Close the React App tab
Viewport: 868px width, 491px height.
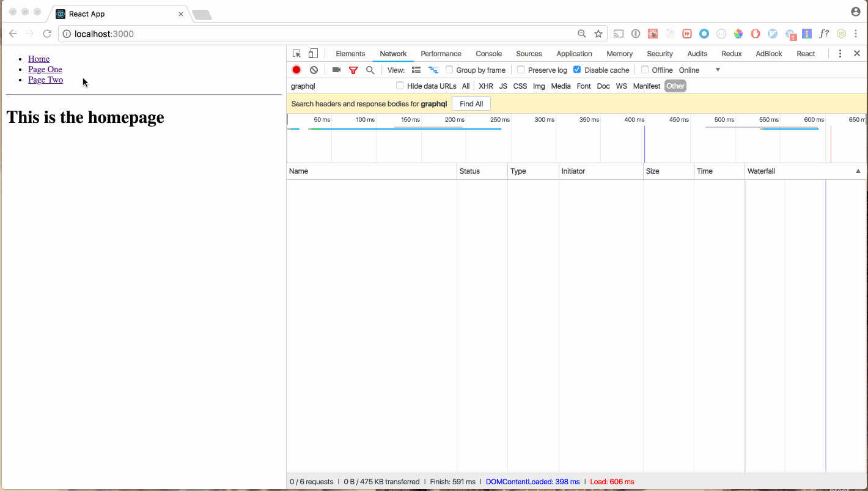tap(181, 14)
